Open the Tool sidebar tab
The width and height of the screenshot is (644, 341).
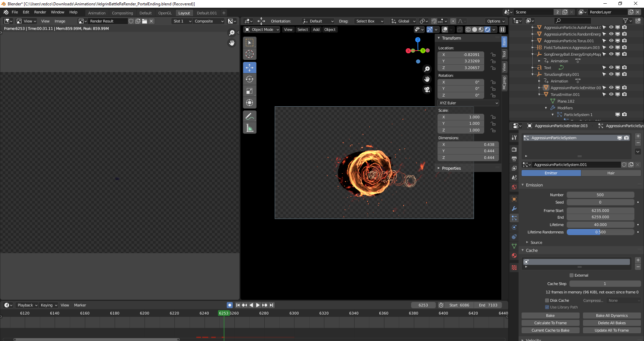(504, 54)
